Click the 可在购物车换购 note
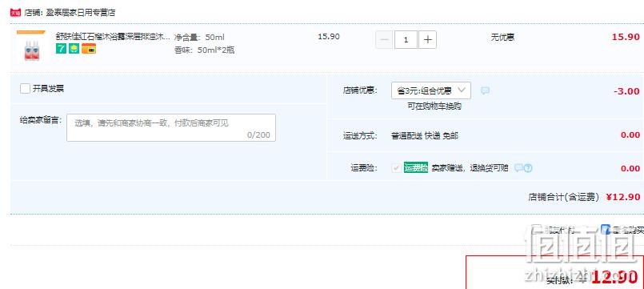 click(434, 106)
